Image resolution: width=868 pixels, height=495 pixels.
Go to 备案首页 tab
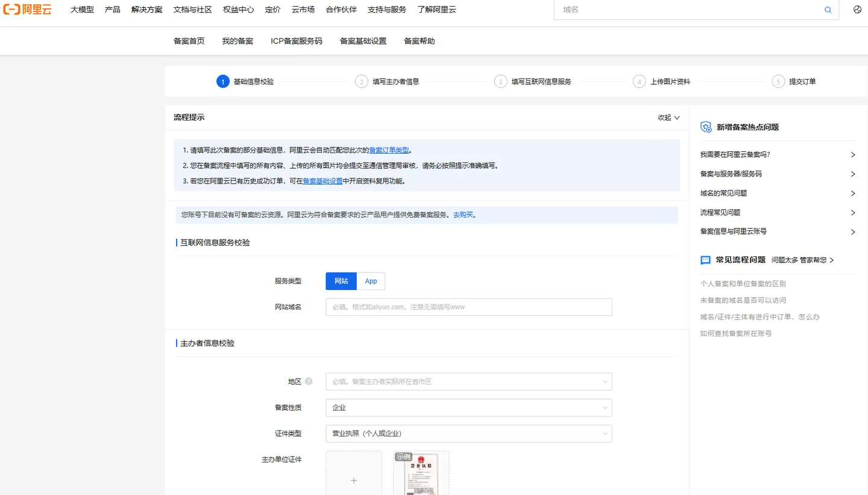pos(189,41)
